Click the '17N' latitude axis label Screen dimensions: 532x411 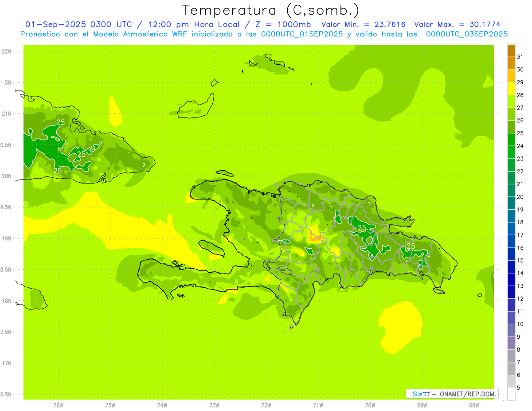[x=7, y=363]
